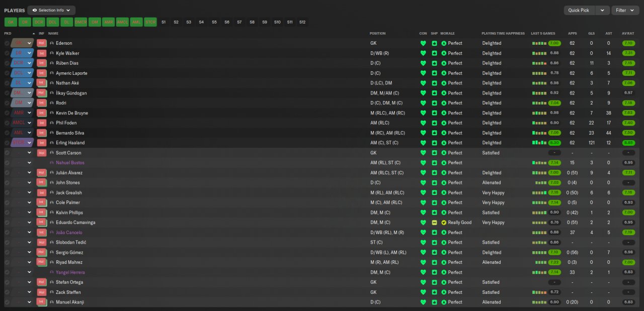Image resolution: width=644 pixels, height=311 pixels.
Task: Toggle the selection checkmark for Rodri
Action: click(7, 103)
